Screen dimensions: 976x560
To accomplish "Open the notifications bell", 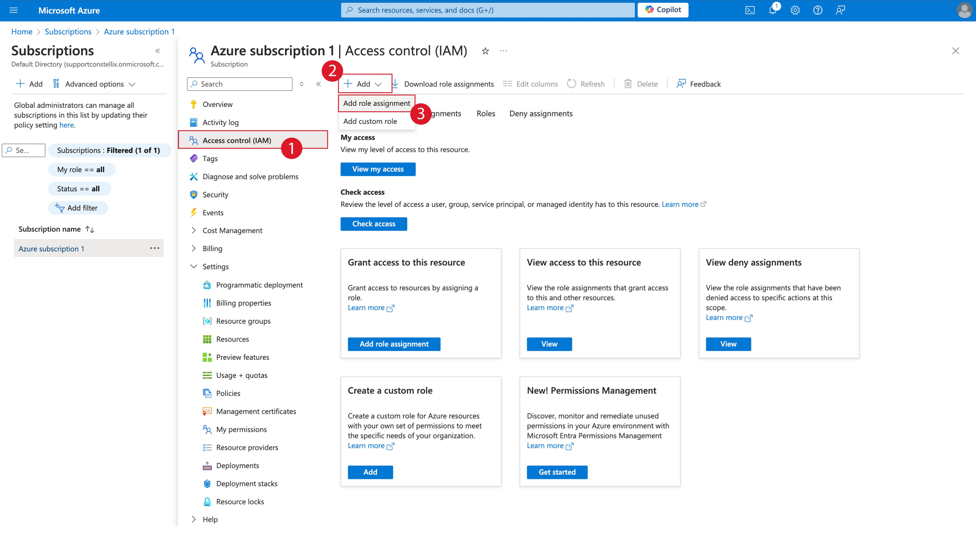I will click(773, 10).
